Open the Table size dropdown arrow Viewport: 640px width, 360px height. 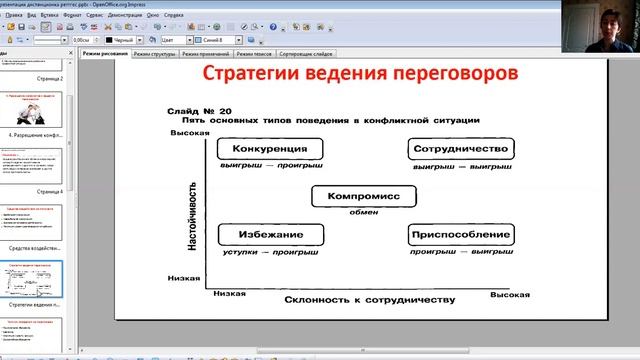pos(209,27)
